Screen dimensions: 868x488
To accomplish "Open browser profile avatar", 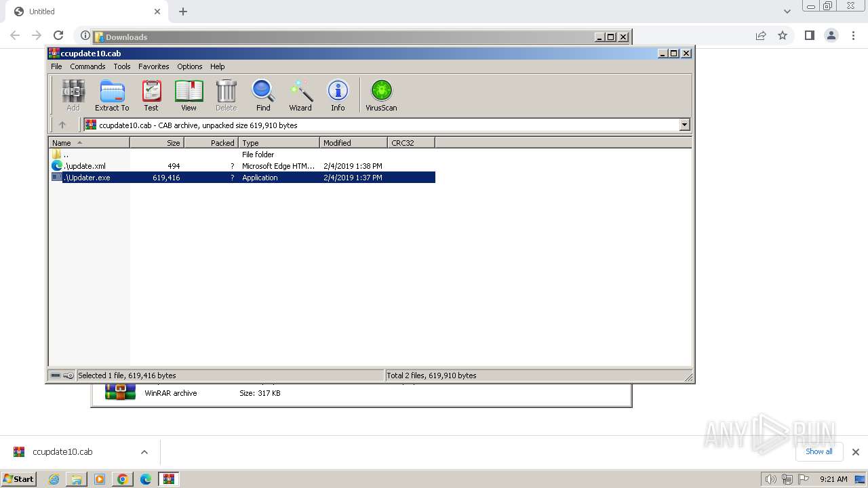I will pyautogui.click(x=831, y=35).
